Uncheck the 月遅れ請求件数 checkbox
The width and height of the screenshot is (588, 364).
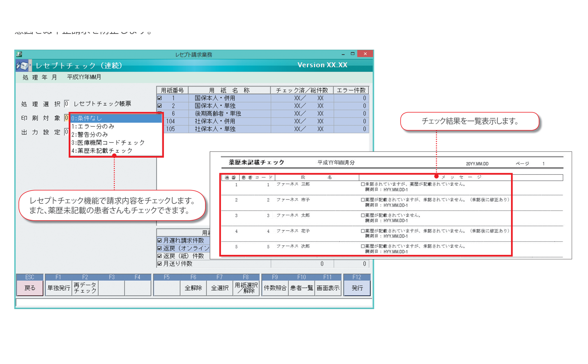coord(160,241)
